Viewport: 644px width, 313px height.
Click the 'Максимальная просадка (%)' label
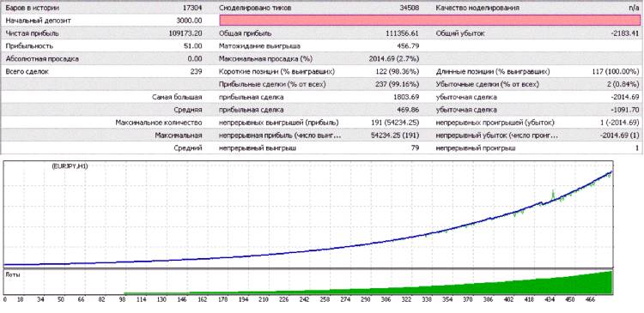(x=265, y=58)
